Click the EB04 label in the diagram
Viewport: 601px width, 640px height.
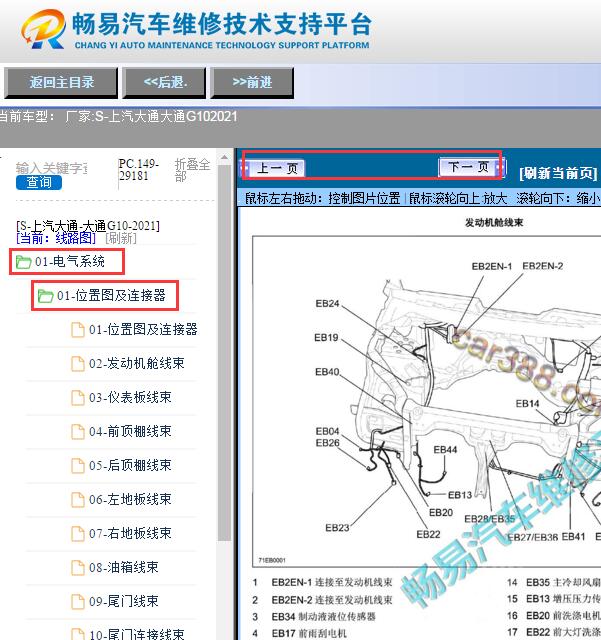327,431
